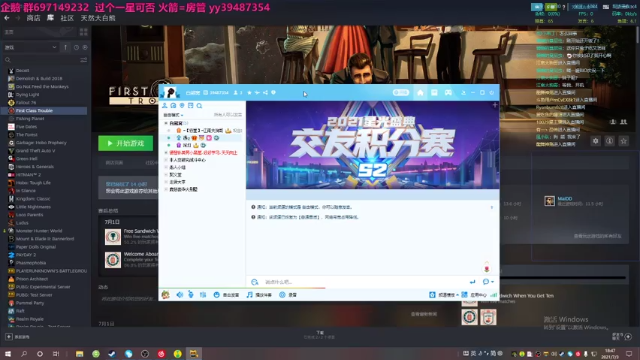Click the Free Sandwich achievement thumbnail

pyautogui.click(x=113, y=237)
